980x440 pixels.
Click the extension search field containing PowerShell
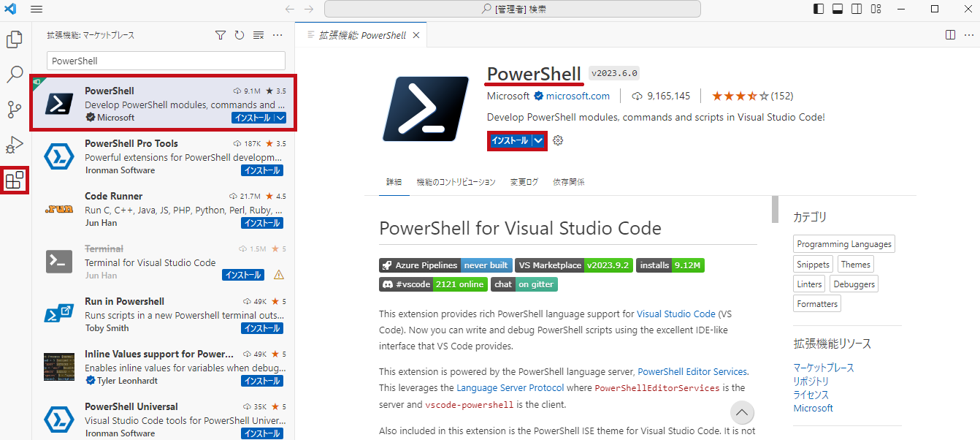pos(166,61)
